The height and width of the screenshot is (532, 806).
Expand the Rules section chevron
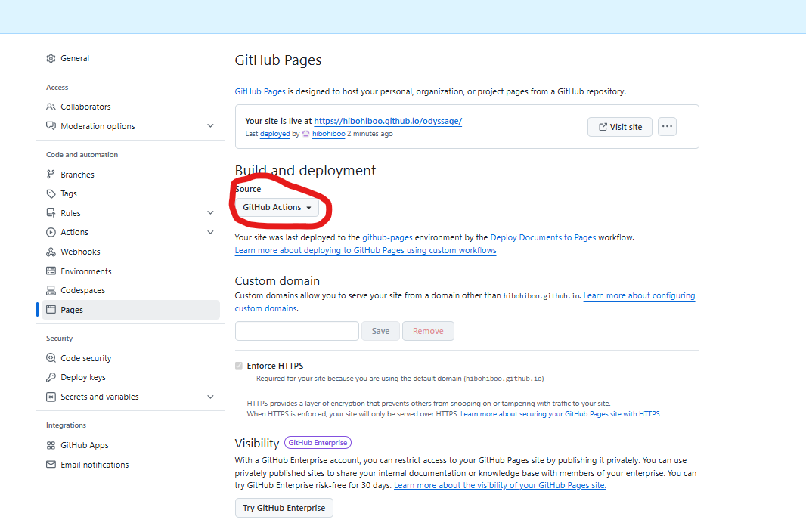[x=210, y=212]
